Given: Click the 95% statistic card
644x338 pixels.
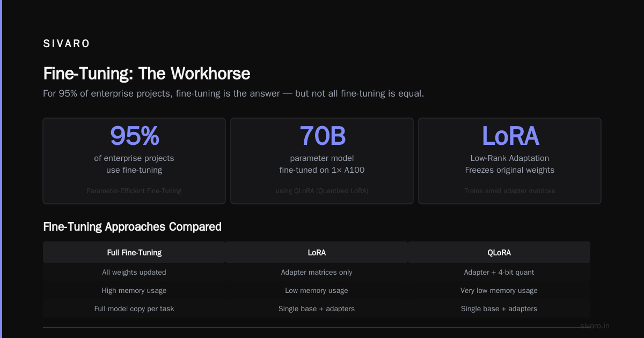Looking at the screenshot, I should click(x=134, y=161).
